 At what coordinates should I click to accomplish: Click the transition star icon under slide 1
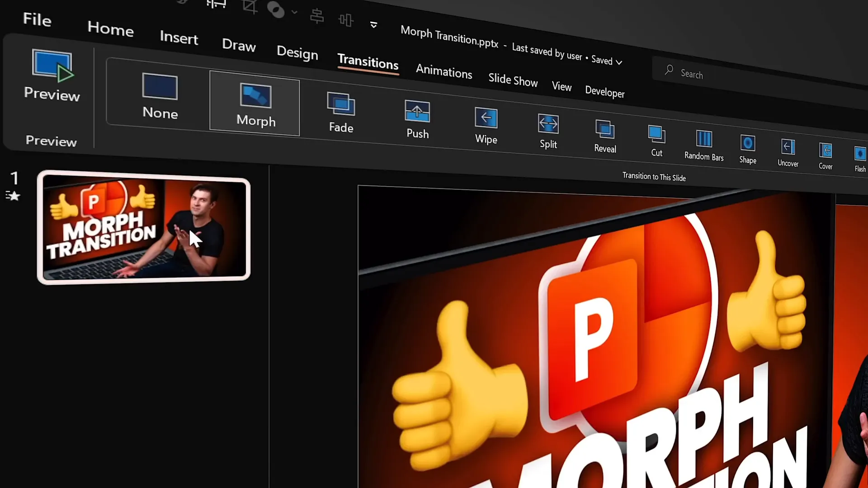tap(13, 196)
